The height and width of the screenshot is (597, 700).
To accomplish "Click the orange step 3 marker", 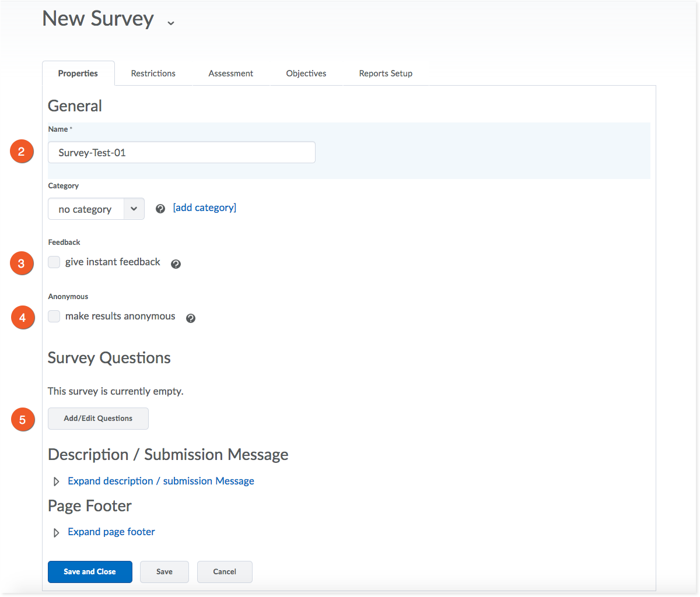I will pyautogui.click(x=22, y=264).
